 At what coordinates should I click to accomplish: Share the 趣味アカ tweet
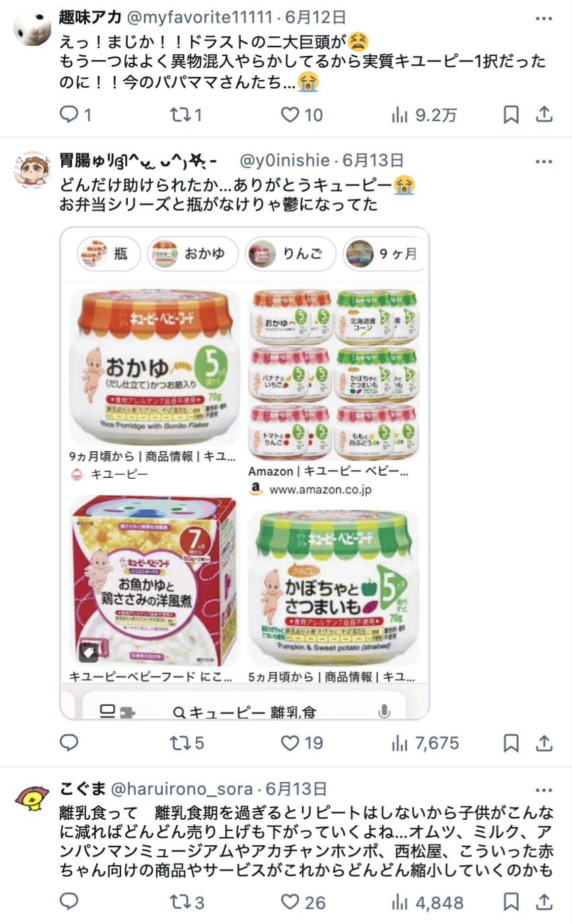tap(544, 115)
